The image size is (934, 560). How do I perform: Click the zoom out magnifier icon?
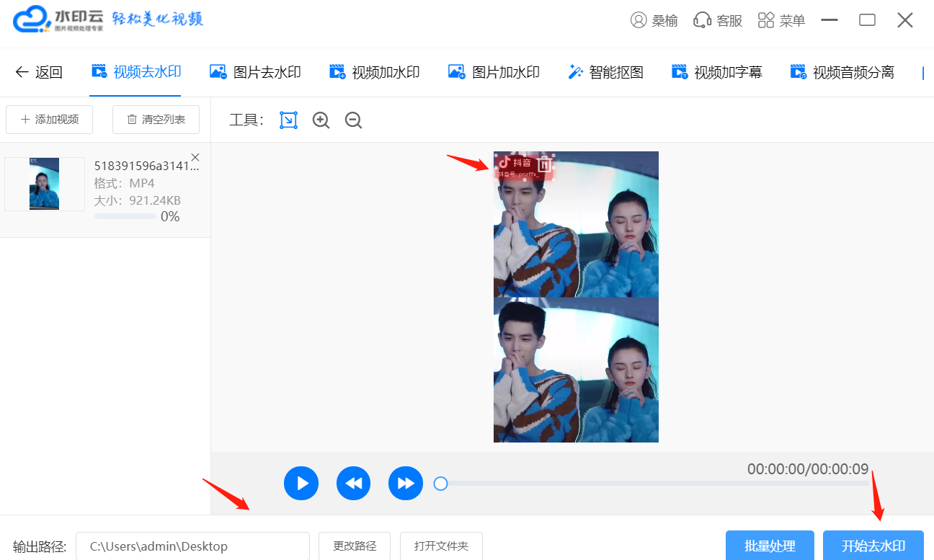(353, 120)
